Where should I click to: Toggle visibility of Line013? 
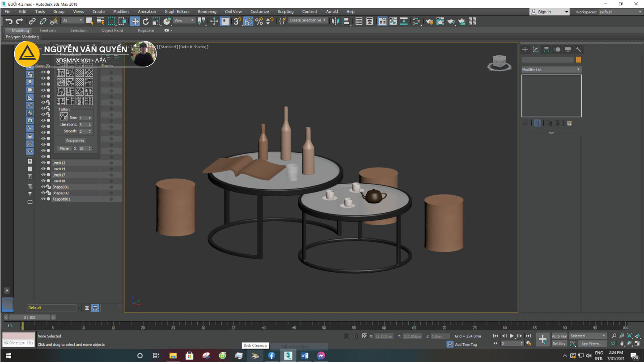coord(43,163)
